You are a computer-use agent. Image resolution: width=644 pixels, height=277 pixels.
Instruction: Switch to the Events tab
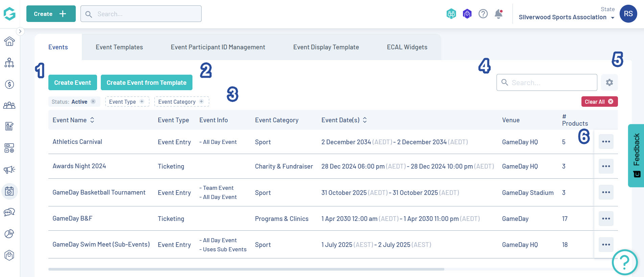coord(58,47)
